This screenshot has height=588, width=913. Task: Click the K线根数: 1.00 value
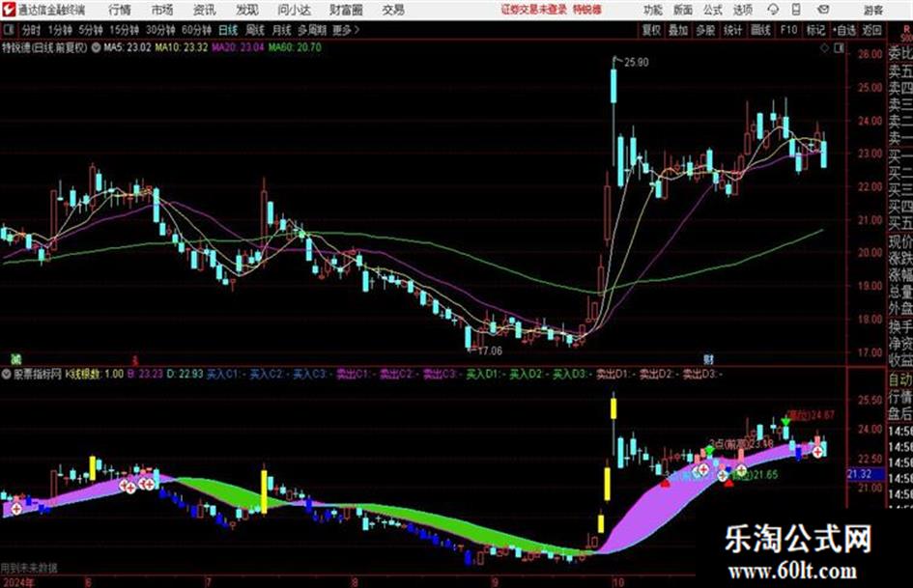[x=94, y=374]
